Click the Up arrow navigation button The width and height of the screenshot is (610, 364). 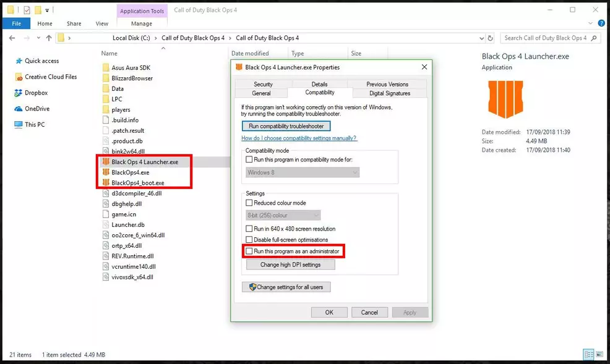coord(48,38)
